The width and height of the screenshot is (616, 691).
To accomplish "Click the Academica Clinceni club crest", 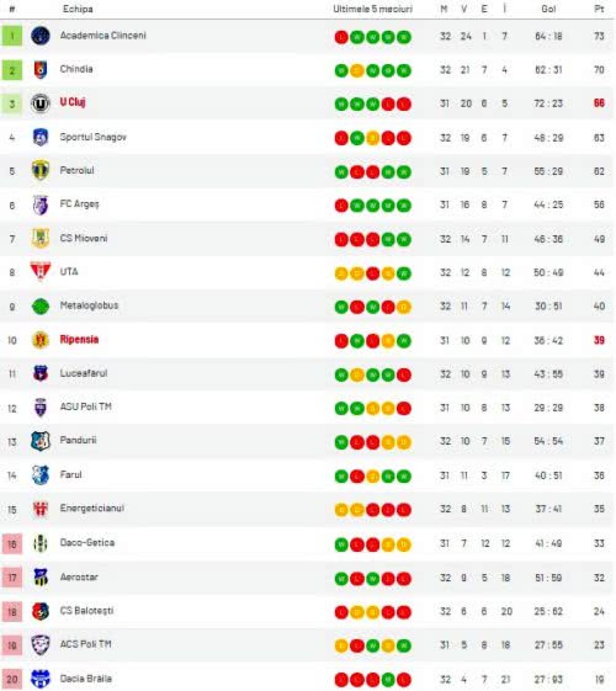I will [41, 36].
